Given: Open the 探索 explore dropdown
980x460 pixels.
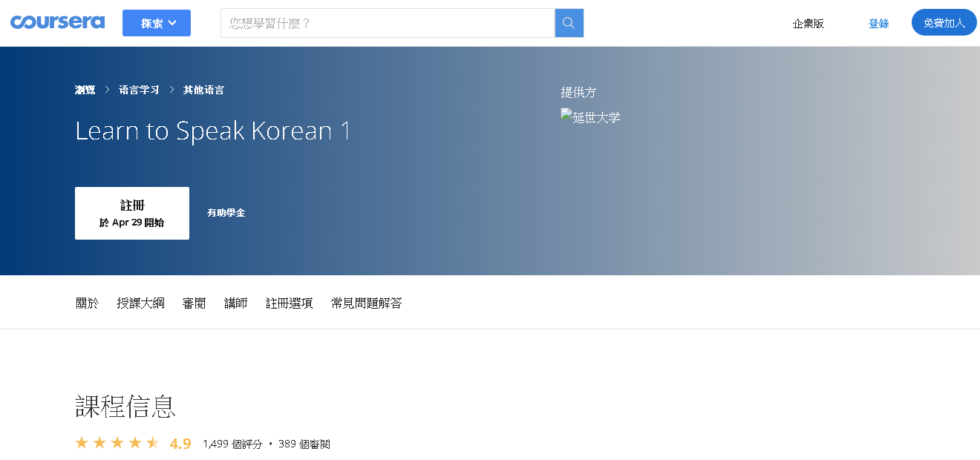Looking at the screenshot, I should 157,23.
